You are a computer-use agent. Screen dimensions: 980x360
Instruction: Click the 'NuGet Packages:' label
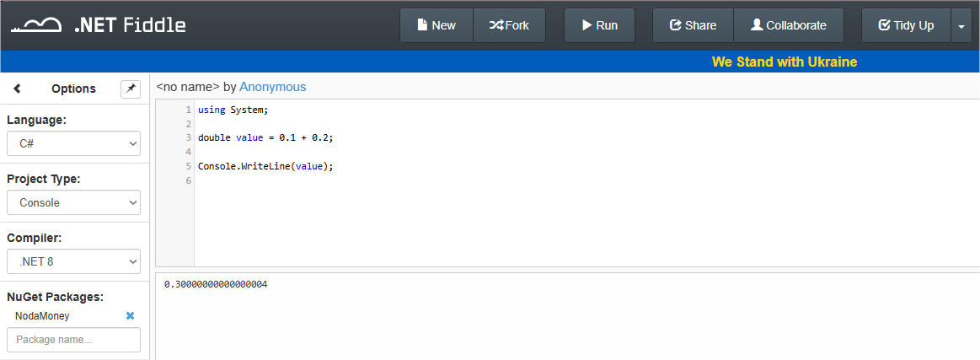coord(55,297)
